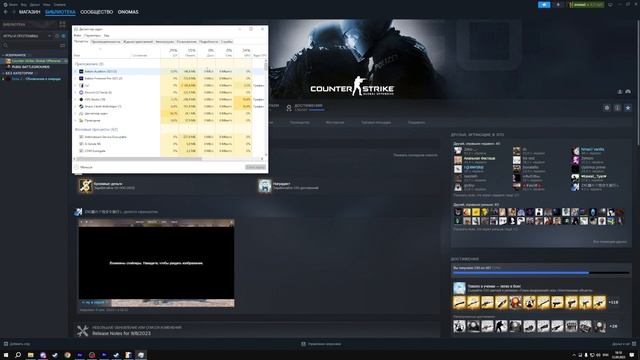Click Task Manager horizontal scrollbar
This screenshot has width=640, height=360.
[139, 159]
